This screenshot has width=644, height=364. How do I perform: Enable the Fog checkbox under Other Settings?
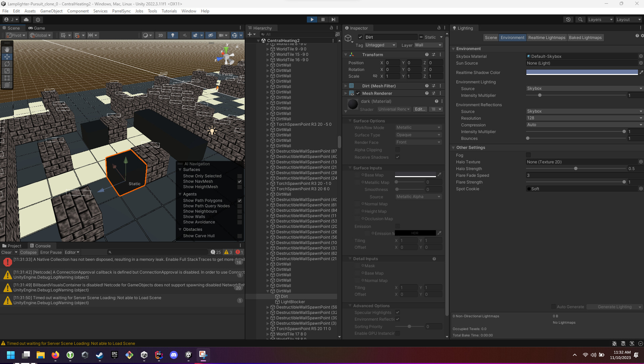(x=528, y=155)
